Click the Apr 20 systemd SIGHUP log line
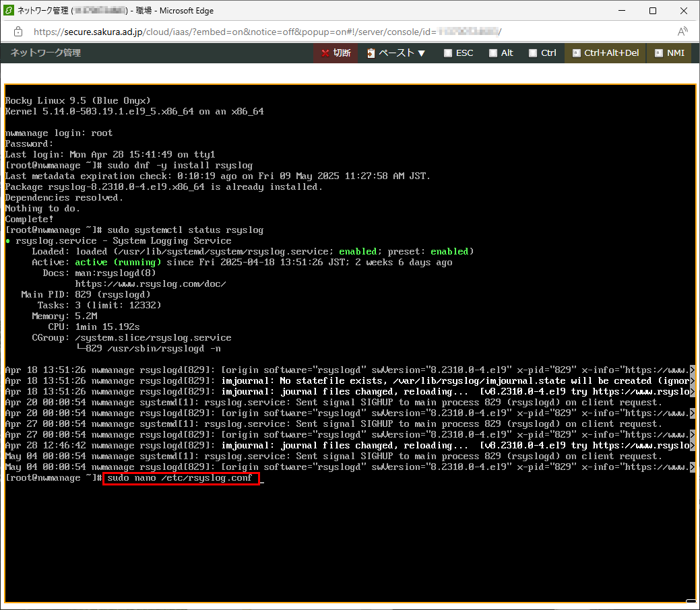Viewport: 700px width, 610px height. point(334,402)
